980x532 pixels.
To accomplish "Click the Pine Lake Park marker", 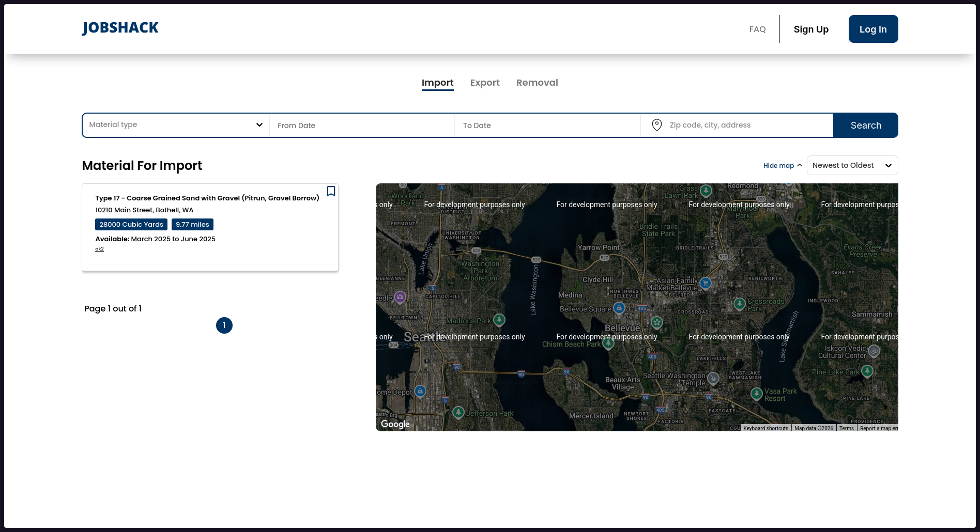I will click(867, 371).
